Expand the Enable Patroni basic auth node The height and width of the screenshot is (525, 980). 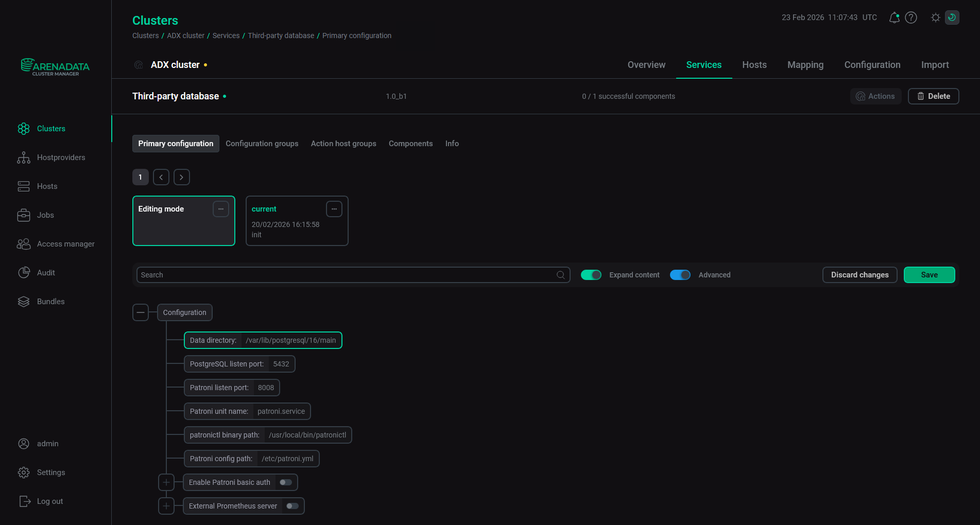point(166,482)
